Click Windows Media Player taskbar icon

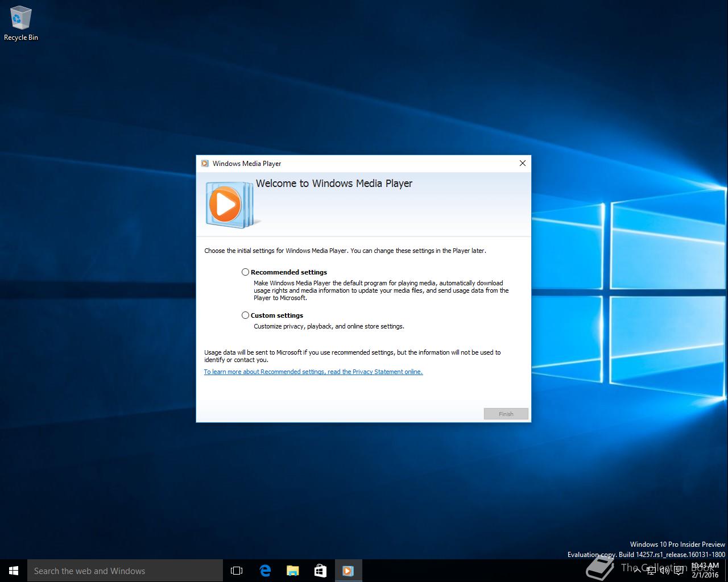348,571
